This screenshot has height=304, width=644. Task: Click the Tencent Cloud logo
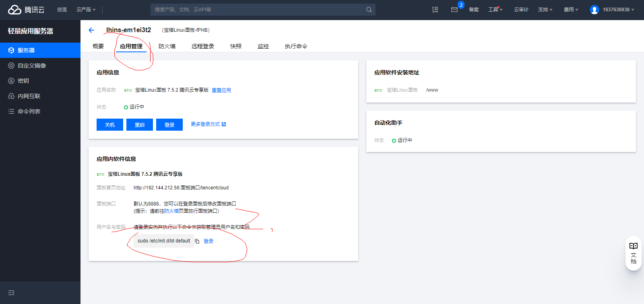tap(26, 10)
